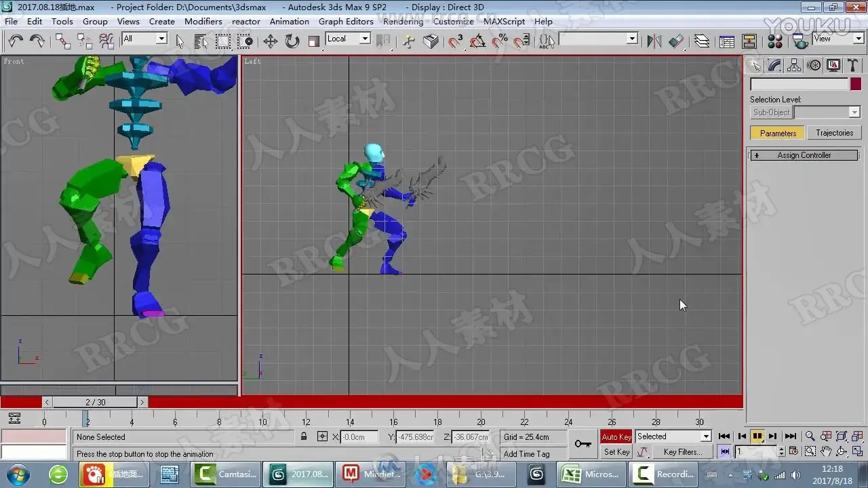Stop the animation playback
This screenshot has height=488, width=868.
[758, 436]
